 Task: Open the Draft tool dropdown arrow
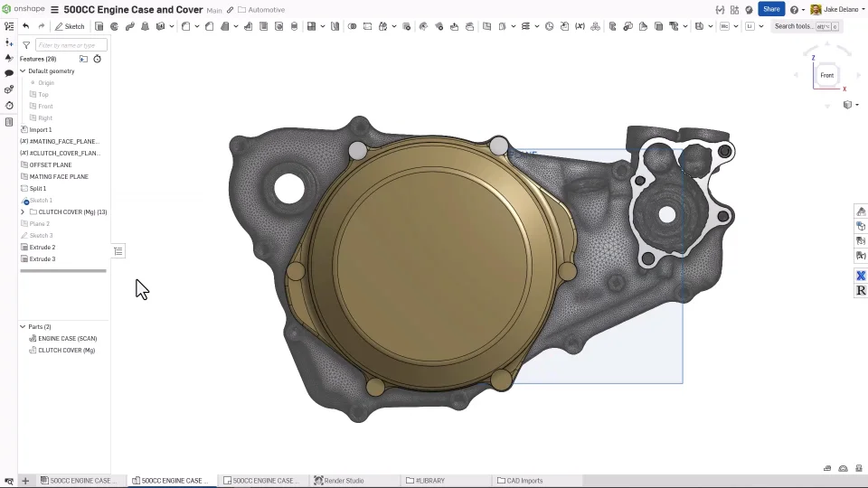(236, 26)
